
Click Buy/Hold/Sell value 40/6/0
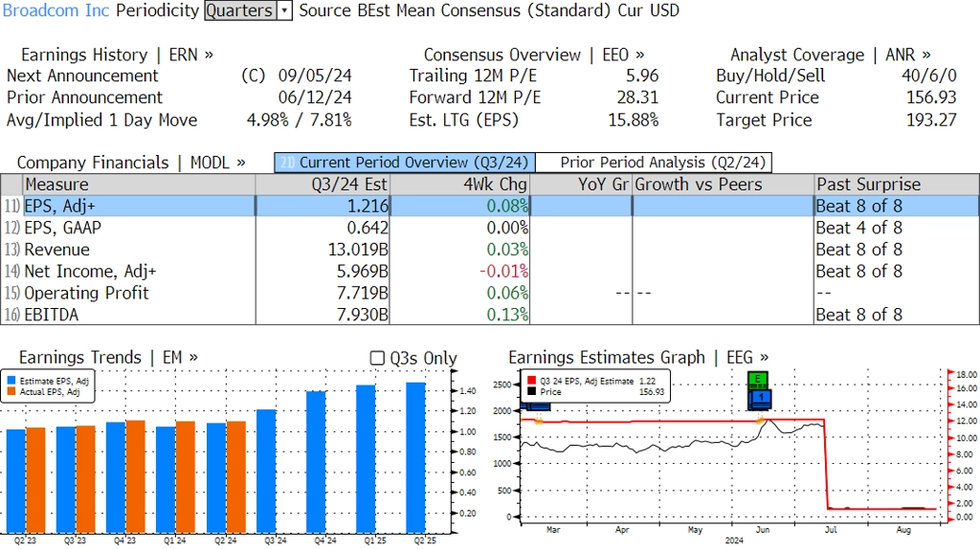(928, 77)
